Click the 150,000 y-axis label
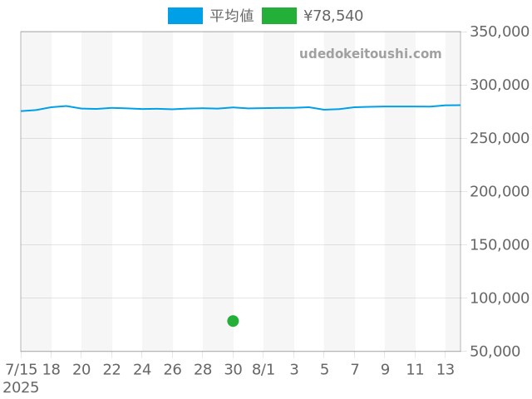The width and height of the screenshot is (532, 399). click(x=500, y=244)
